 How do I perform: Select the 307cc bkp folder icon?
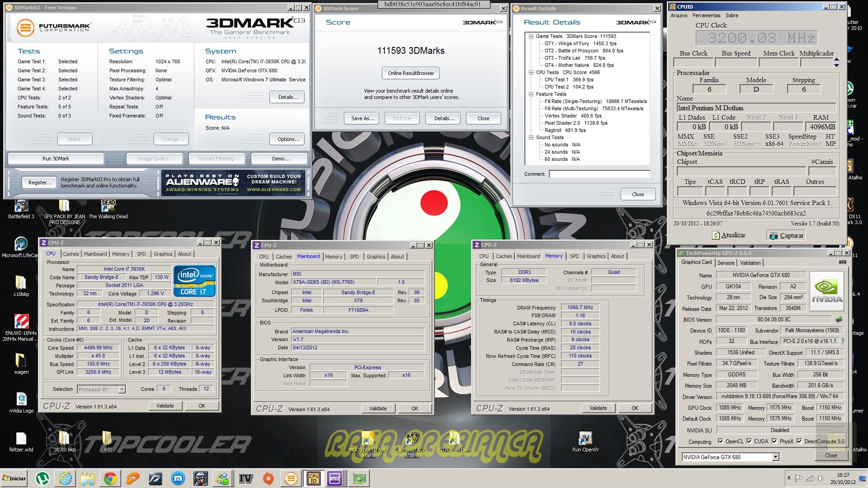[65, 442]
